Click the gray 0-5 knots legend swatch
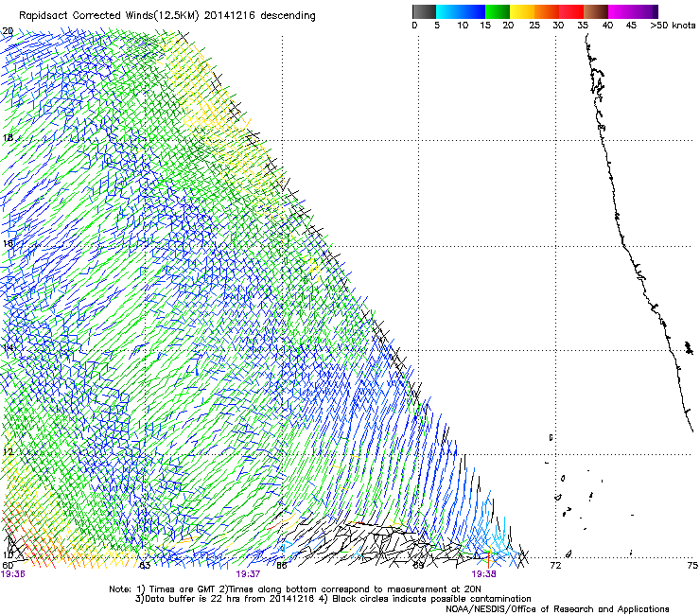 (424, 11)
